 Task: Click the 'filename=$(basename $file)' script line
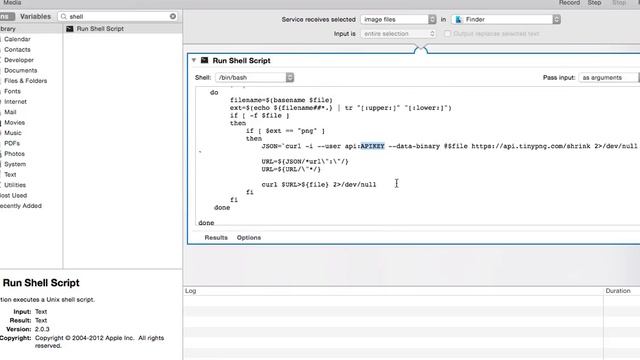281,100
